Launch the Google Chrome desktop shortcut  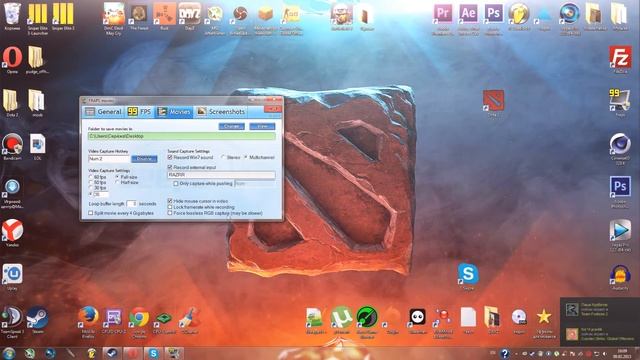coord(139,322)
